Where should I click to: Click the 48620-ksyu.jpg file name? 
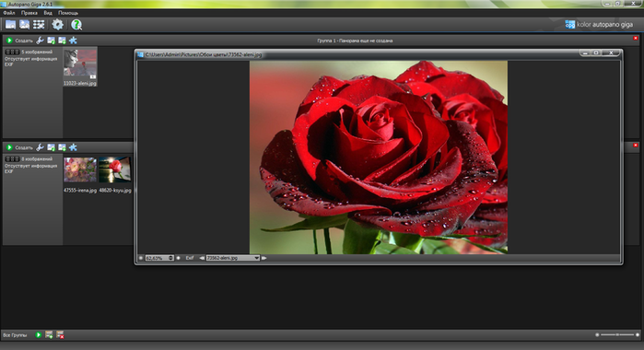tap(115, 191)
